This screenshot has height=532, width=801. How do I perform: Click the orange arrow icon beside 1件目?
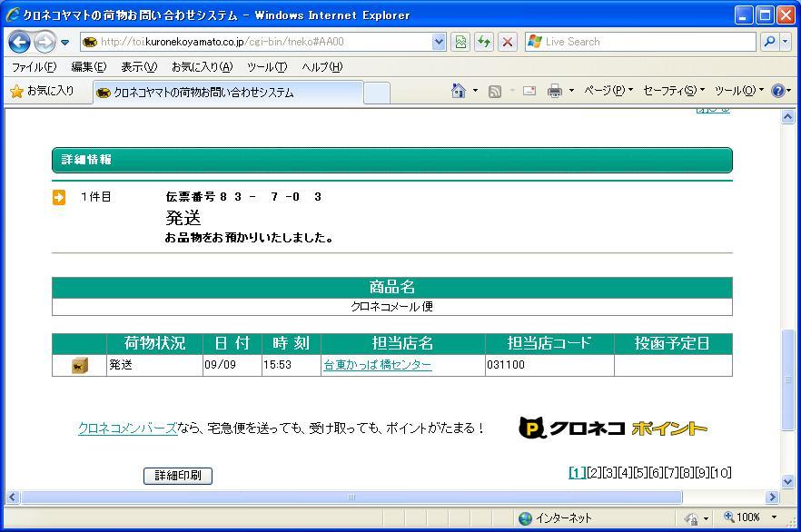(59, 197)
